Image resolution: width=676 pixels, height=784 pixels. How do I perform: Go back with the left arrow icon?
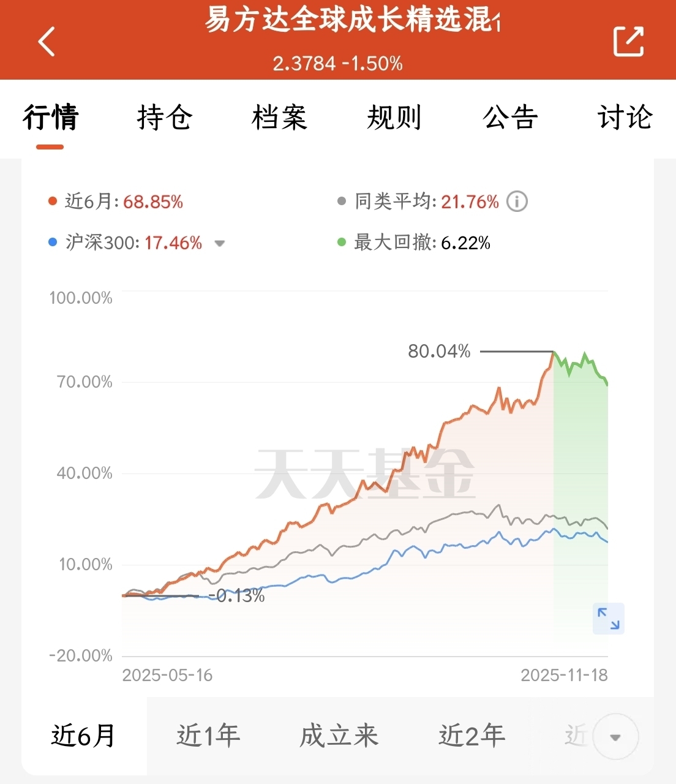point(47,42)
